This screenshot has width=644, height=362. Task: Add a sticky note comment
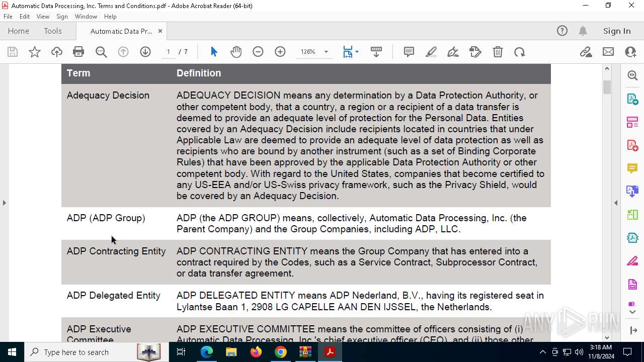[x=409, y=52]
